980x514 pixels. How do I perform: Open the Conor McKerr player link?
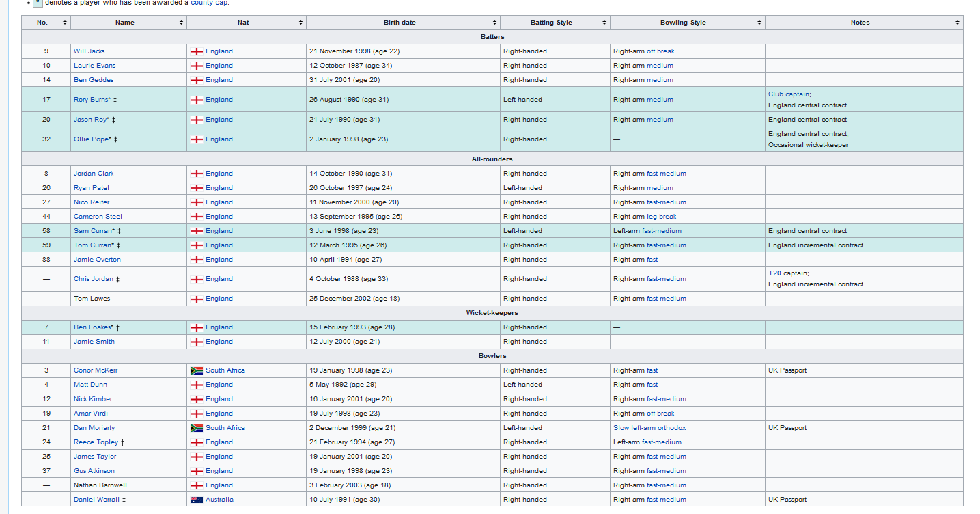[x=96, y=370]
